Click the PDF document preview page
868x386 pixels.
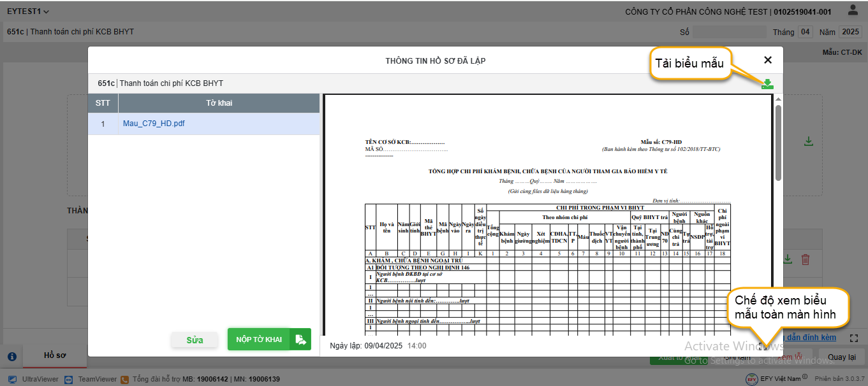[548, 215]
